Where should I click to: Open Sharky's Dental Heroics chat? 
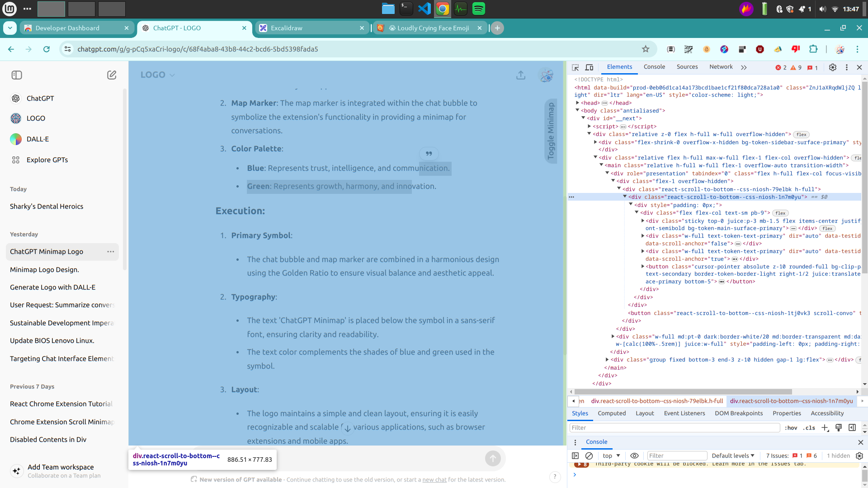point(47,206)
